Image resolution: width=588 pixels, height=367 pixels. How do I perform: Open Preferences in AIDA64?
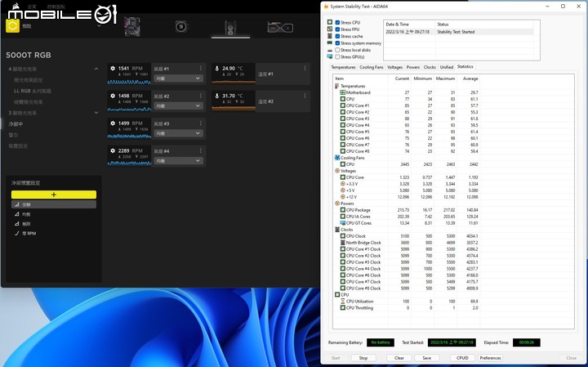(x=490, y=358)
